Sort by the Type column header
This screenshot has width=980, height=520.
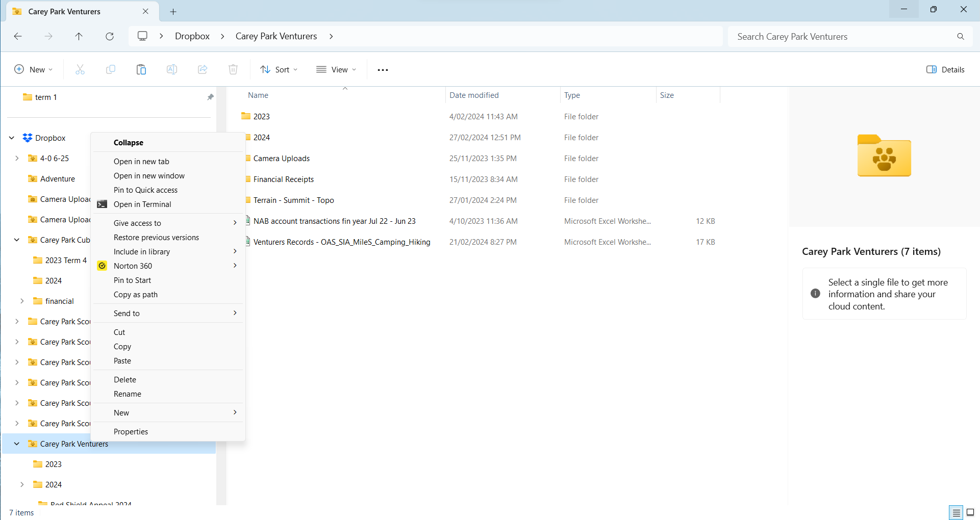572,95
